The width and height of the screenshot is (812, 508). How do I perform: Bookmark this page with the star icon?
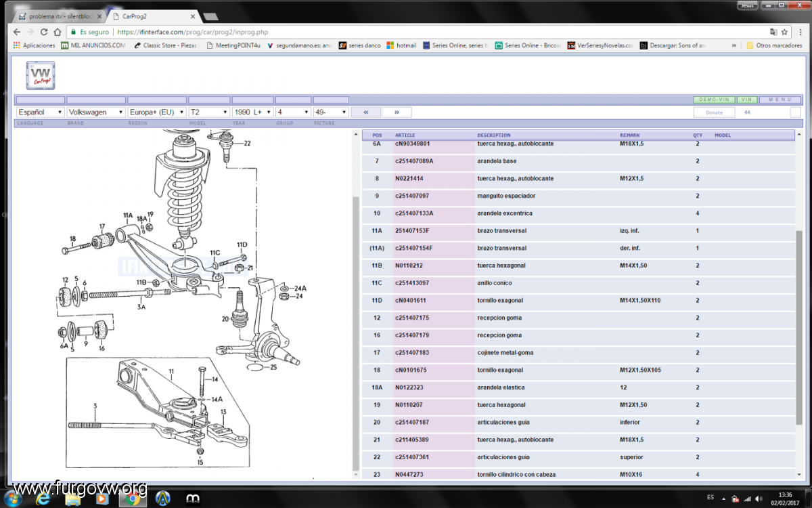(785, 32)
